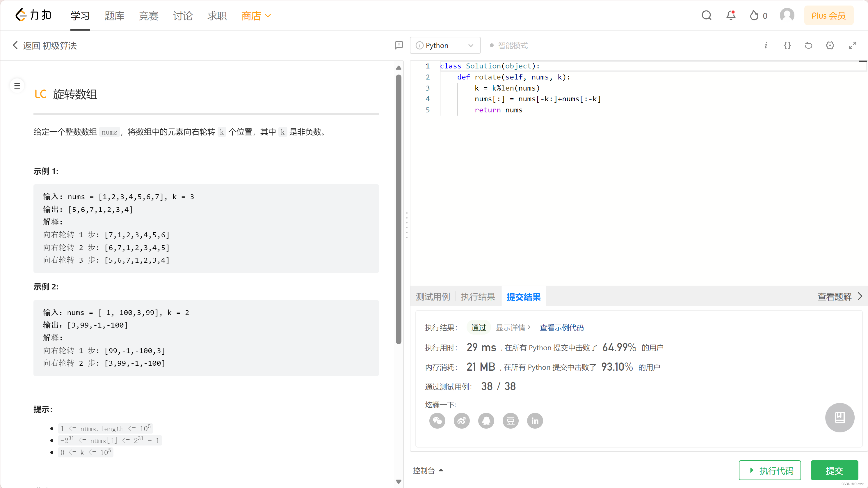Open the 题库 nav item
The width and height of the screenshot is (868, 488).
click(x=114, y=15)
